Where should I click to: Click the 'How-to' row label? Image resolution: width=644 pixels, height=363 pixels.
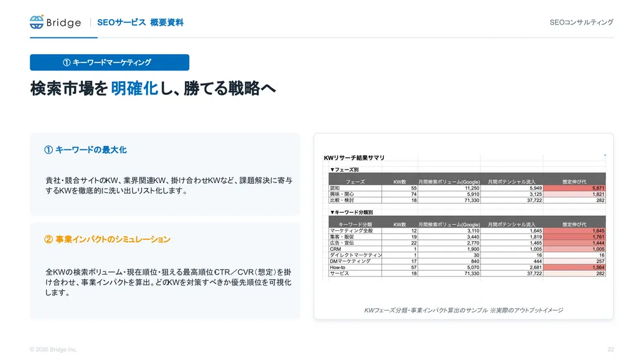[x=337, y=267]
